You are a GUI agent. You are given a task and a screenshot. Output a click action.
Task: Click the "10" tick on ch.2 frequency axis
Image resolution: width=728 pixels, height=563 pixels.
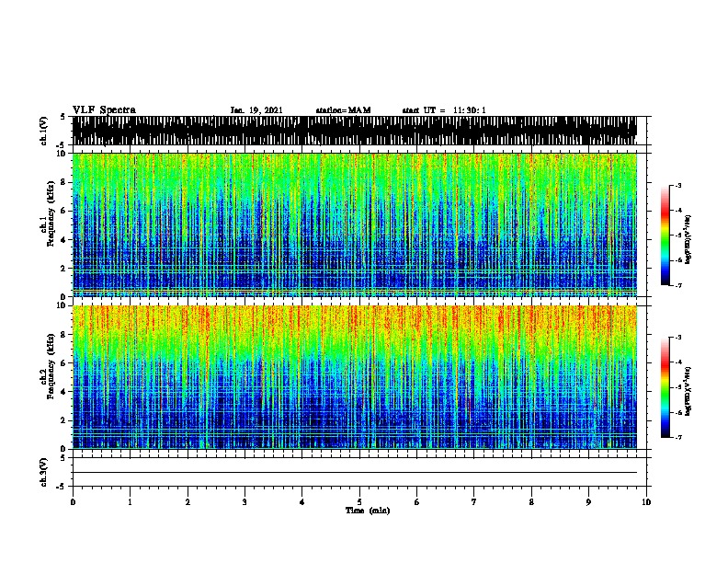(61, 305)
